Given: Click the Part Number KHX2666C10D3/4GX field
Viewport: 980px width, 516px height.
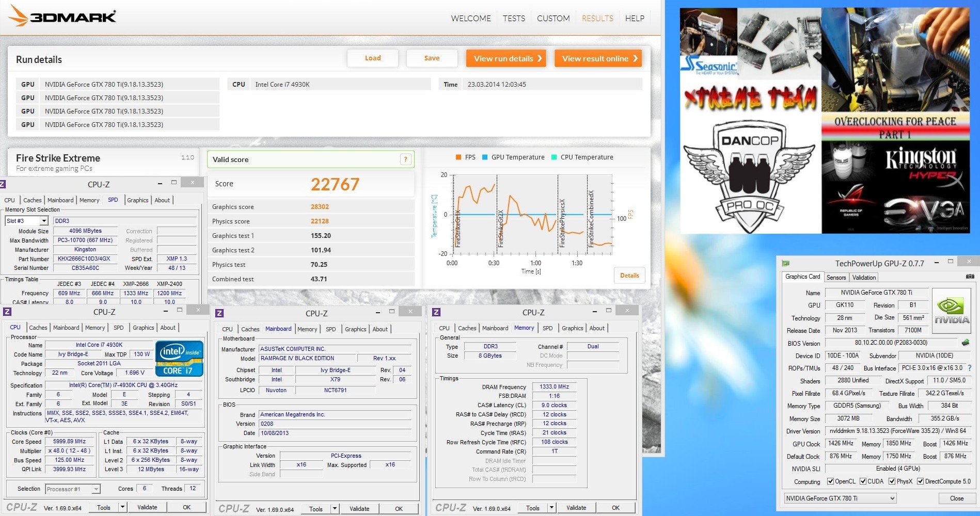Looking at the screenshot, I should point(84,259).
